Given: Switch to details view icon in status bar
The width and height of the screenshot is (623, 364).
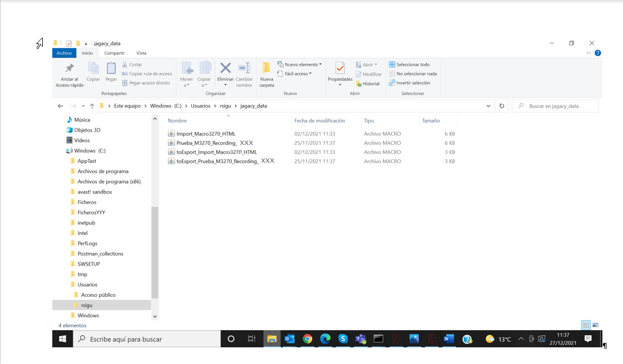Looking at the screenshot, I should click(586, 325).
